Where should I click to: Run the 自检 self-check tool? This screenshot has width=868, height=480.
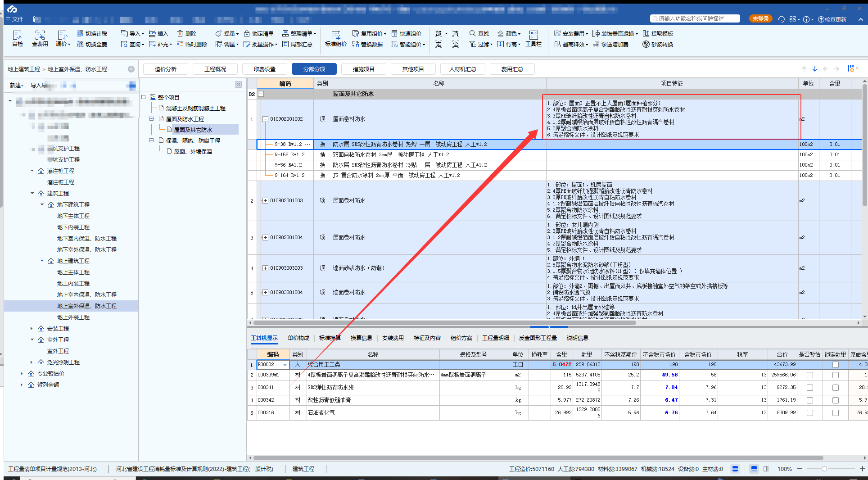[x=18, y=39]
